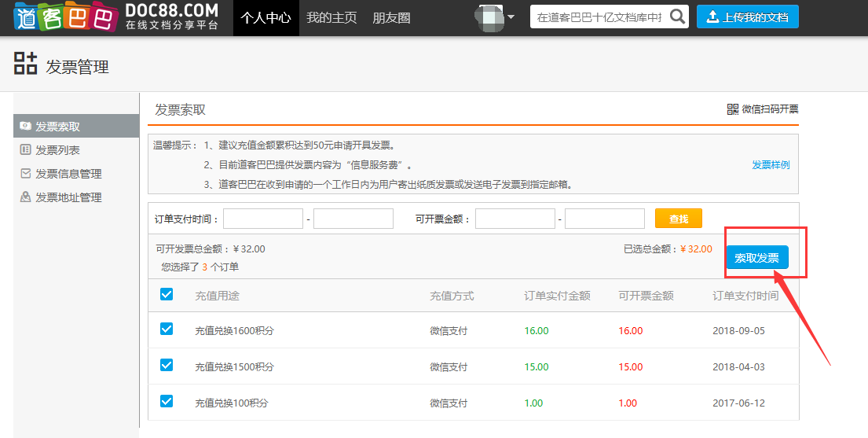Viewport: 868px width, 438px height.
Task: Uncheck the 充值兑换1600积分 order checkbox
Action: click(x=166, y=329)
